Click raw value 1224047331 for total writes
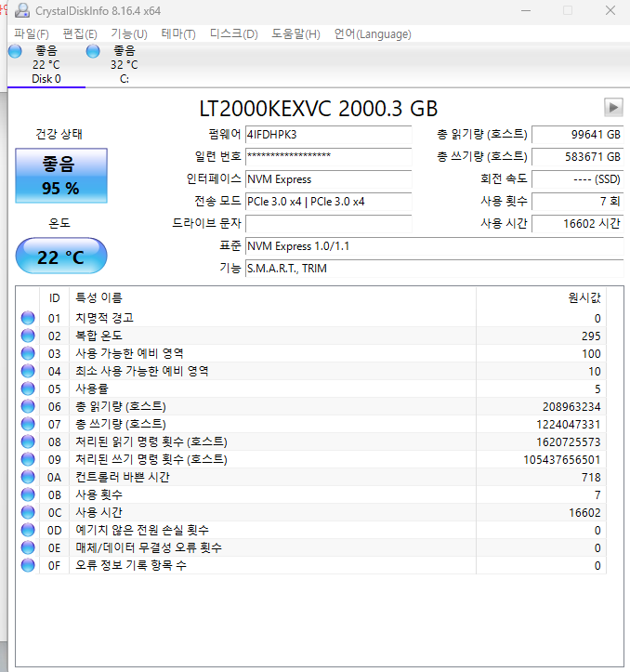The height and width of the screenshot is (672, 630). click(x=569, y=424)
